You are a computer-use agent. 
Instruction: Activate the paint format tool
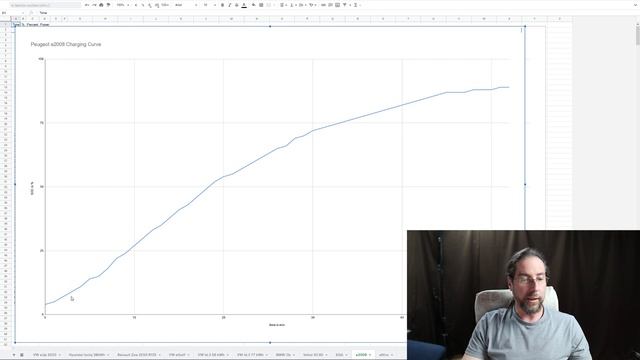click(x=109, y=5)
